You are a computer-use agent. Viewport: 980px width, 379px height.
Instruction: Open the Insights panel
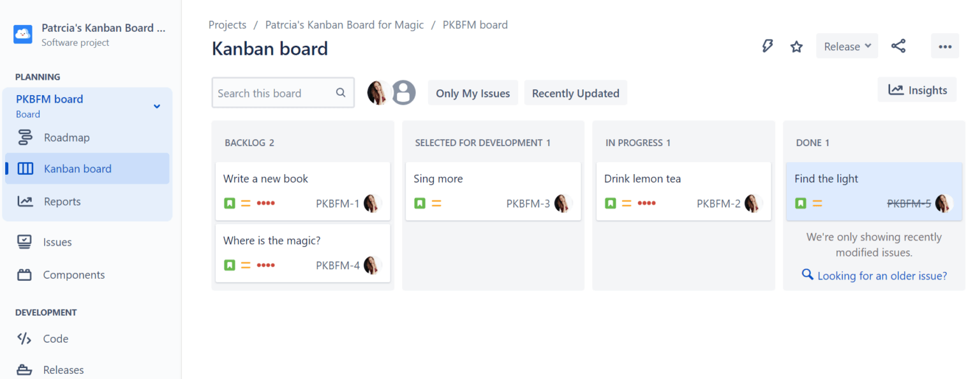coord(917,89)
